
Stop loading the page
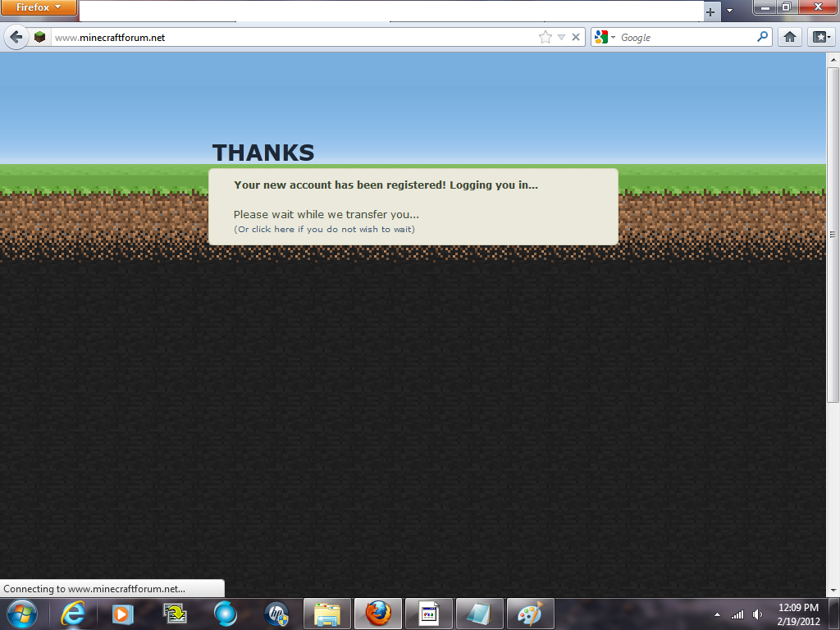pos(576,37)
